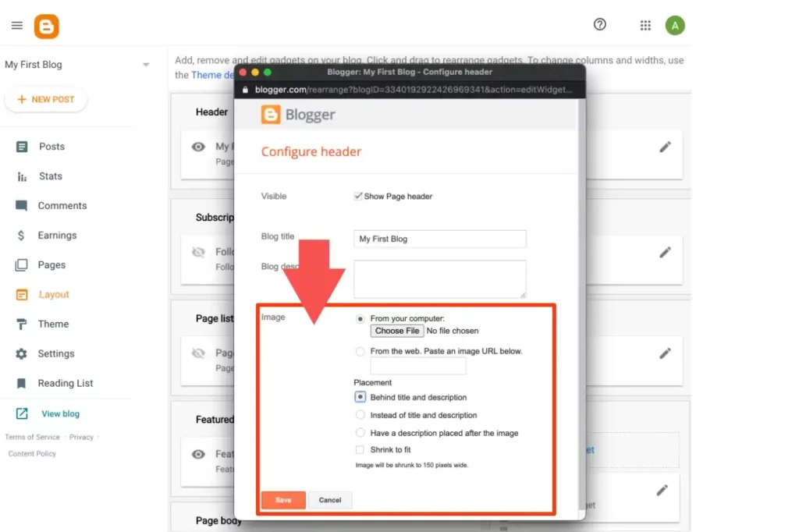Open Posts in the sidebar
This screenshot has width=799, height=532.
point(52,147)
